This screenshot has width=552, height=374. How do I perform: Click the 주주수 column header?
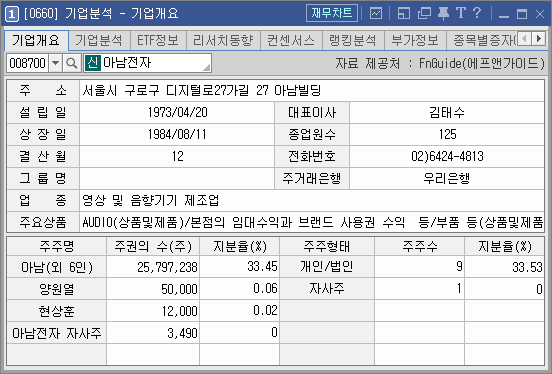[420, 246]
